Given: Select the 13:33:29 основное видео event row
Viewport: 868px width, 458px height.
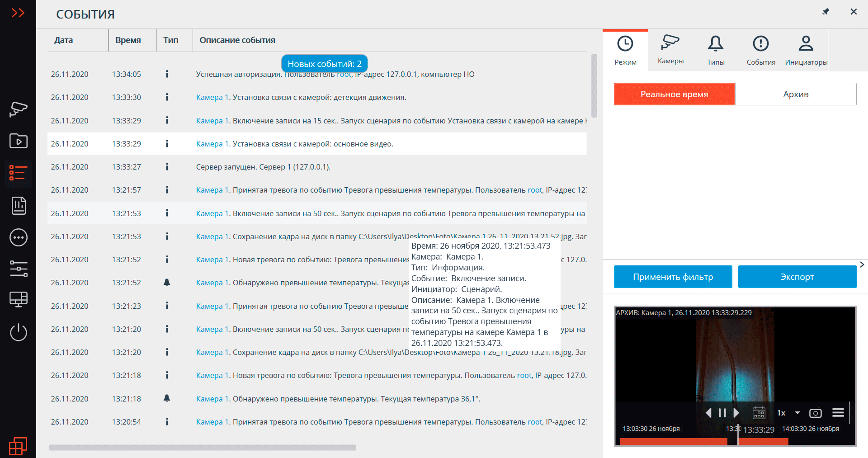Looking at the screenshot, I should [317, 144].
